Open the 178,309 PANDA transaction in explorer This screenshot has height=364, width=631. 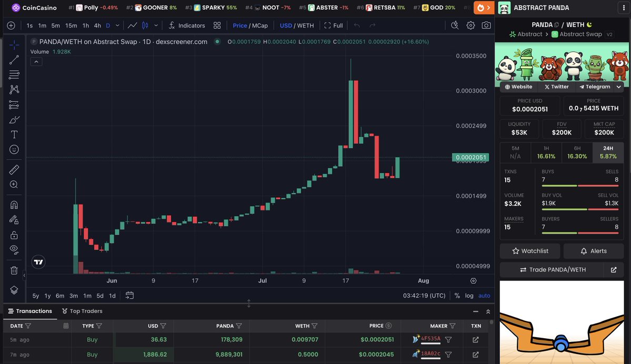[476, 339]
